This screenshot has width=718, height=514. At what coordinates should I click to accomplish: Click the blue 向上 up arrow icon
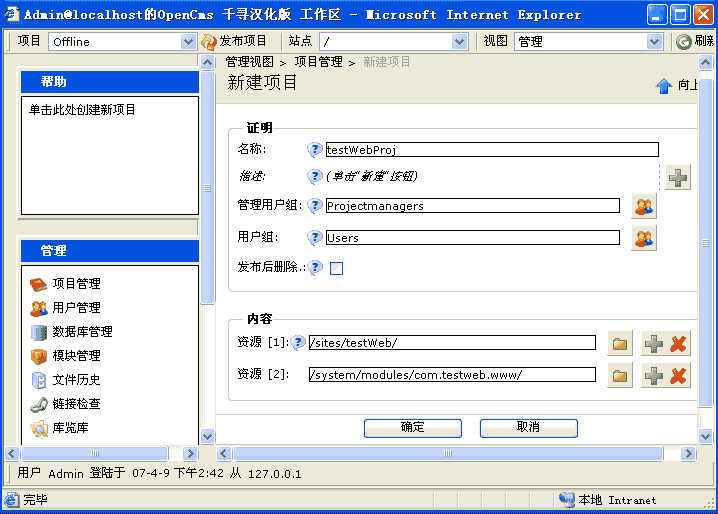click(x=664, y=86)
